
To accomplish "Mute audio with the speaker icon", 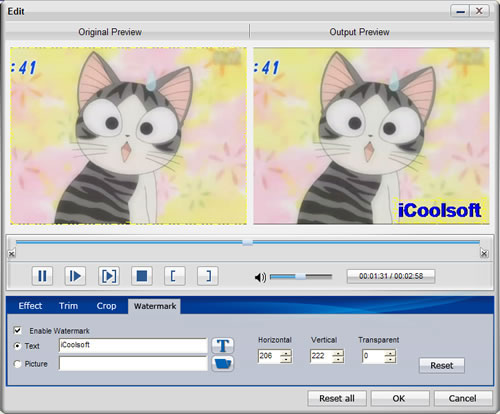I will coord(260,277).
